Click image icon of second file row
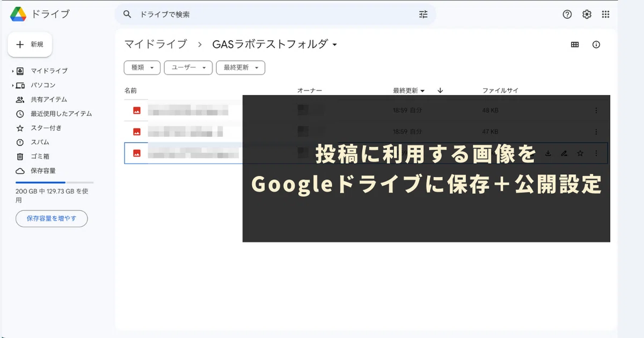The image size is (644, 338). pyautogui.click(x=137, y=131)
